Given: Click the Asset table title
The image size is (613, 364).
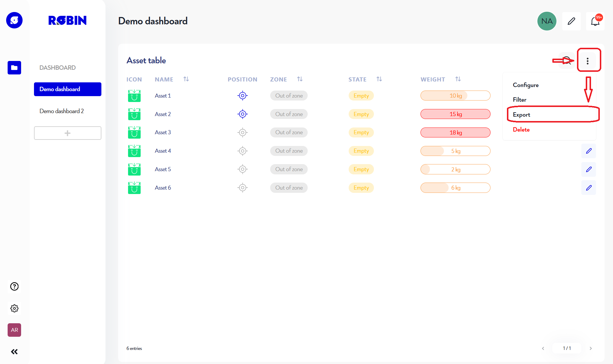Looking at the screenshot, I should (x=146, y=60).
